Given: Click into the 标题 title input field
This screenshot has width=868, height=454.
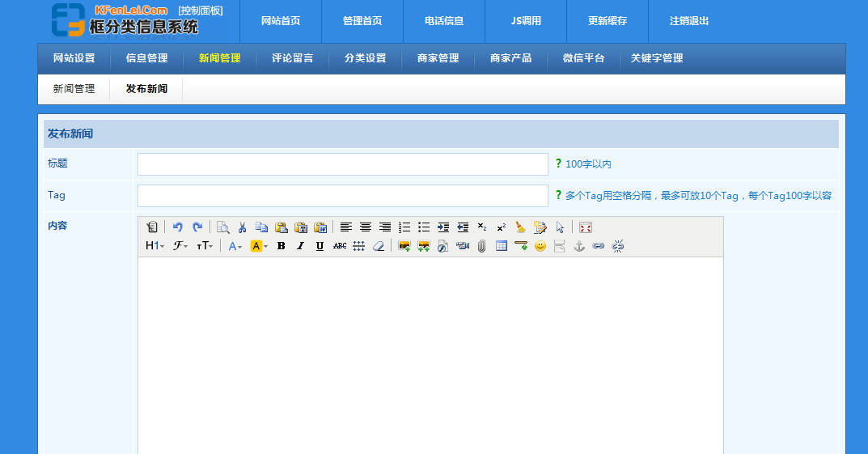Looking at the screenshot, I should (342, 164).
